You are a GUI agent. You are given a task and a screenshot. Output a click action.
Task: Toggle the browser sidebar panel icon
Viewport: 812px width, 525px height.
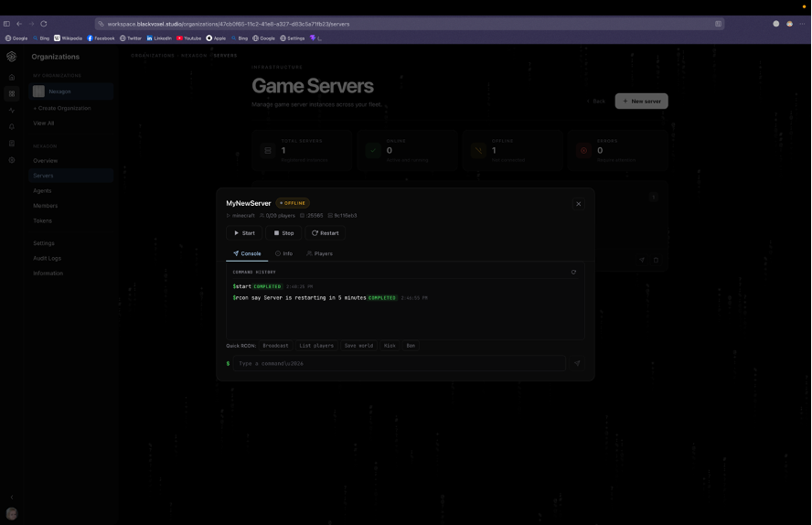coord(6,24)
